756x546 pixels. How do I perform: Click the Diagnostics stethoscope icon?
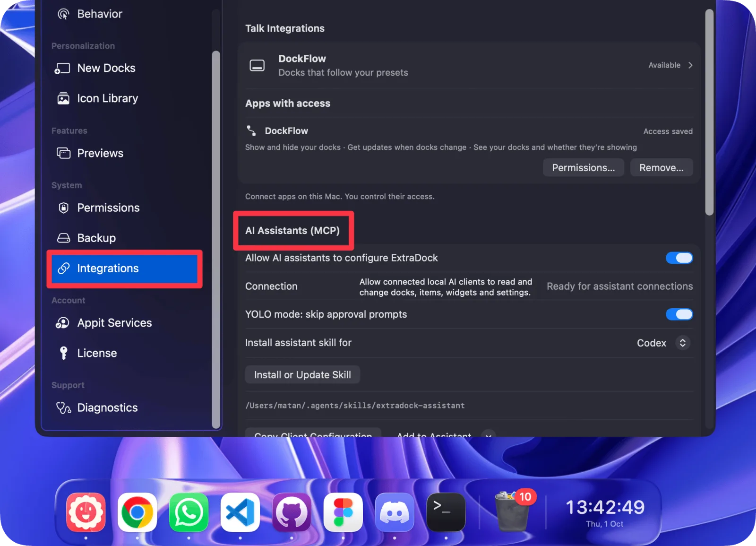pyautogui.click(x=64, y=407)
